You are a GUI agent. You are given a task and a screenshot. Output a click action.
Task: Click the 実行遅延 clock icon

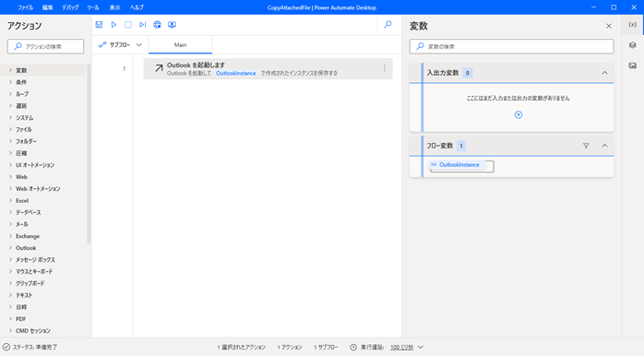click(x=353, y=348)
